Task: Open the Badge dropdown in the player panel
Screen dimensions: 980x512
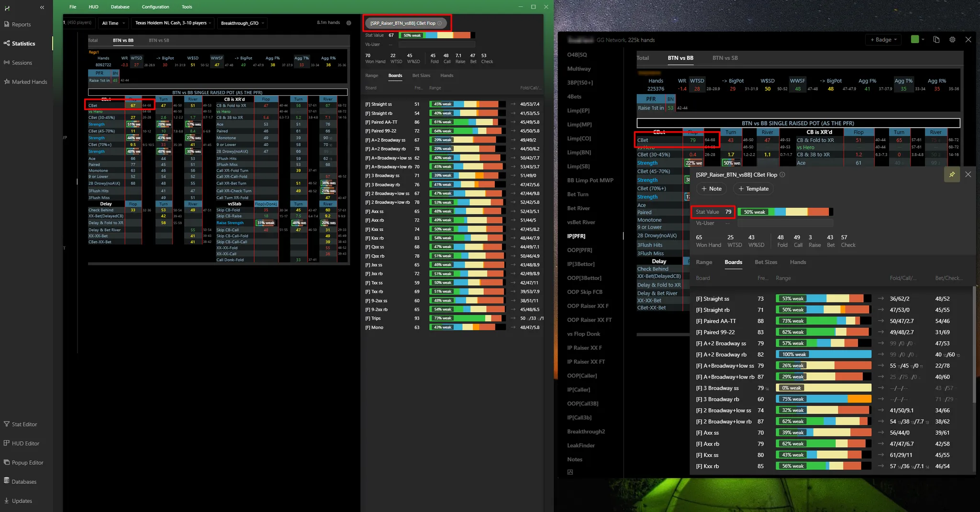Action: coord(883,40)
